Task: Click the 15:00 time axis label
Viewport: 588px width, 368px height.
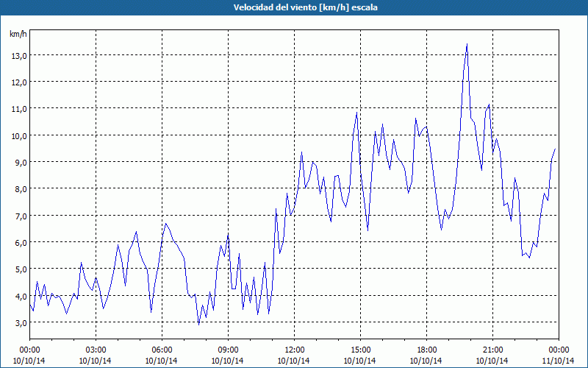Action: pos(360,350)
